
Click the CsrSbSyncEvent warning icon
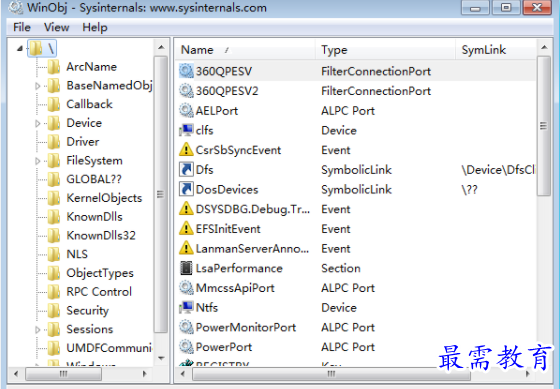tap(186, 150)
